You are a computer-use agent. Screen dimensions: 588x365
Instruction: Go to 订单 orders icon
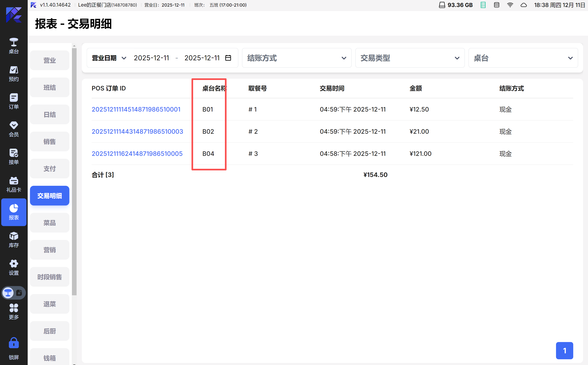14,101
